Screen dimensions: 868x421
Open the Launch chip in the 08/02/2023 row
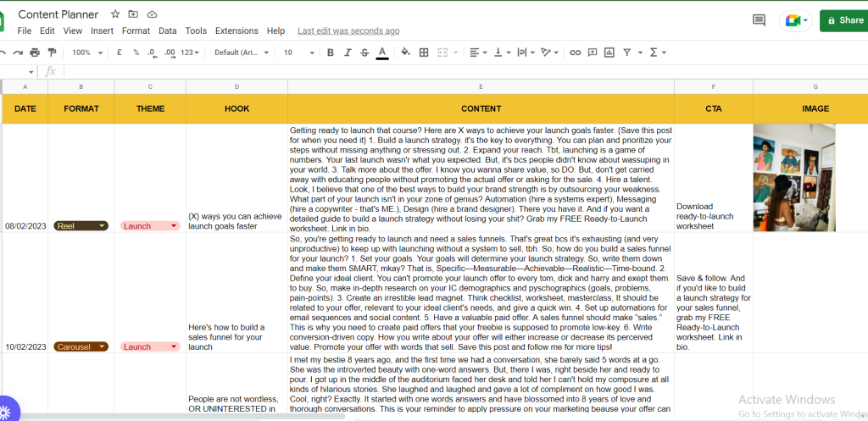(x=150, y=225)
